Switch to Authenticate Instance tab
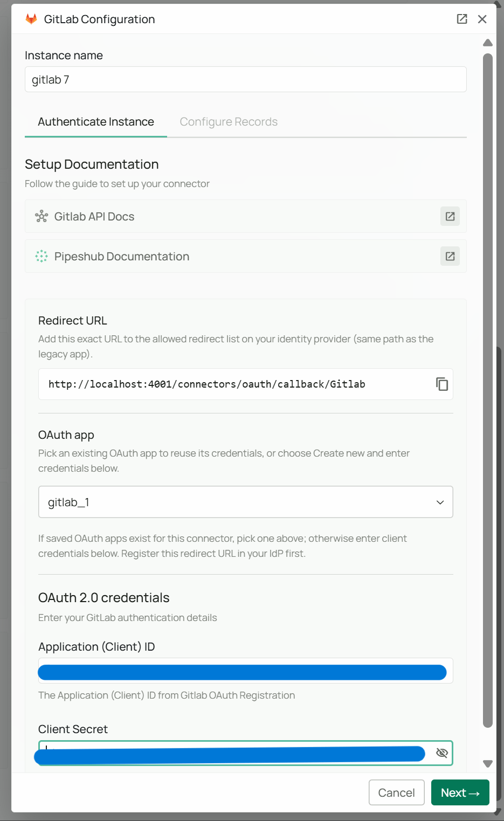This screenshot has height=821, width=504. point(96,122)
